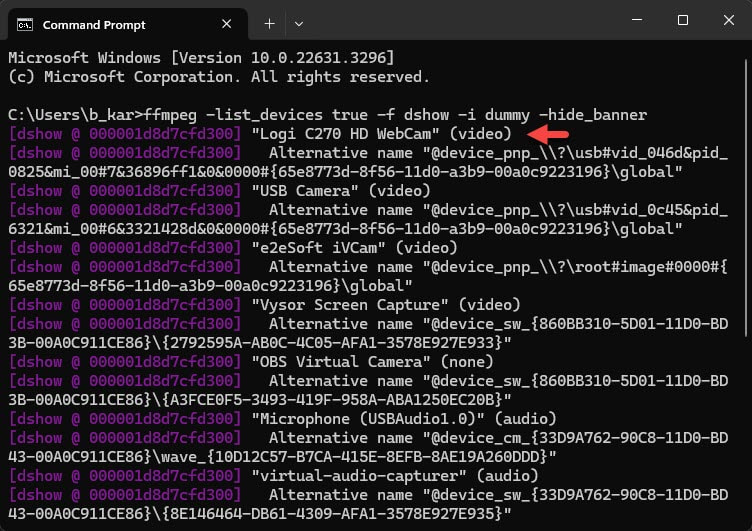Click the vertical scrollbar thumb
The image size is (752, 531).
pos(746,198)
